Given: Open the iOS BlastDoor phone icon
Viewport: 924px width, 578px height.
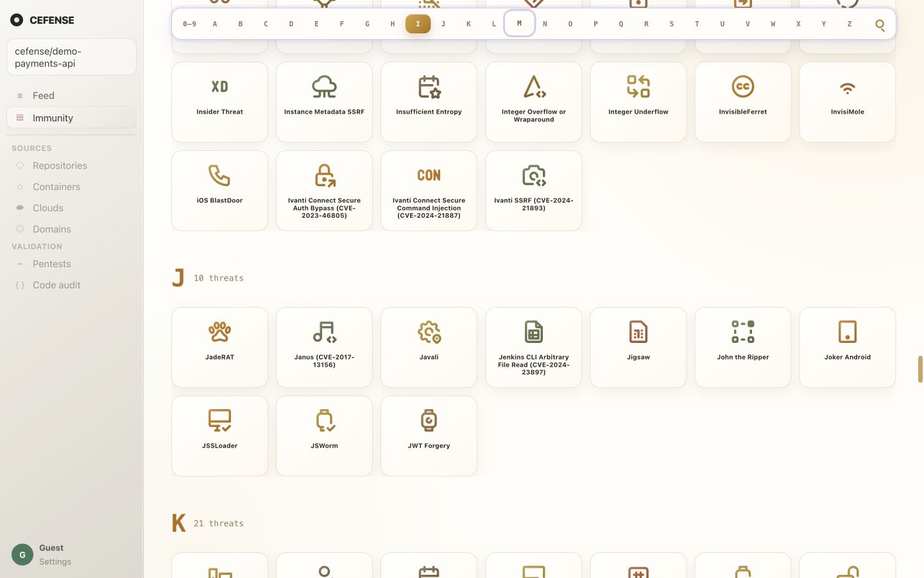Looking at the screenshot, I should tap(219, 175).
